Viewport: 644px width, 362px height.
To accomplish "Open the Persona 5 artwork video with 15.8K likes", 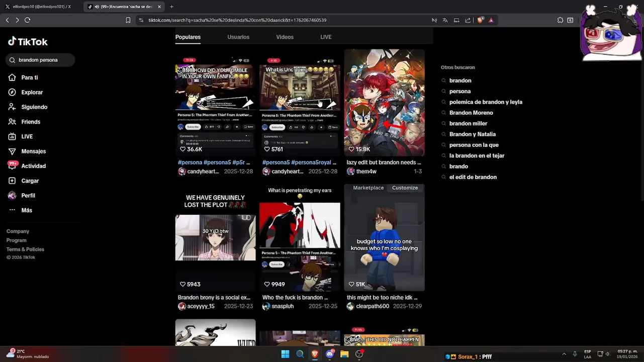I will click(x=384, y=103).
